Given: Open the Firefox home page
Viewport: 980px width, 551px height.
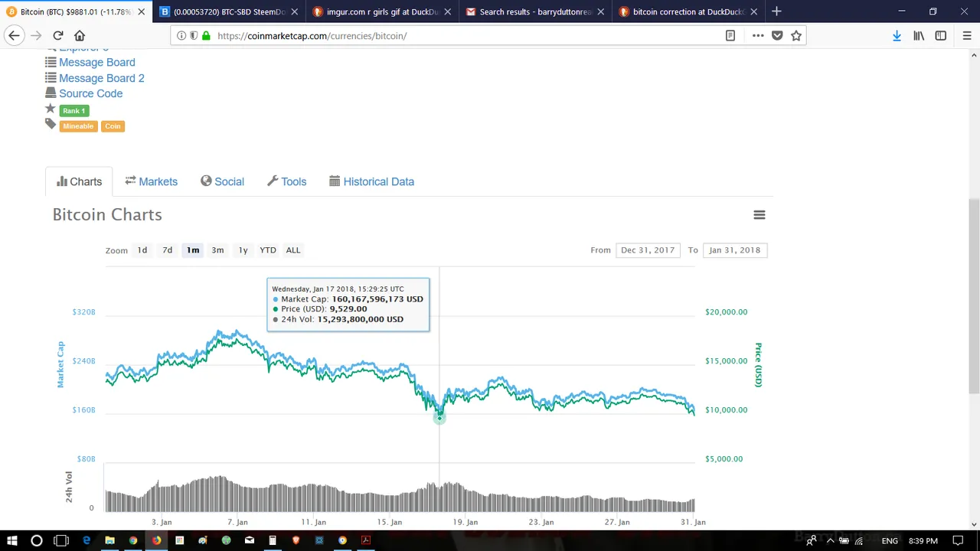Looking at the screenshot, I should [x=80, y=35].
